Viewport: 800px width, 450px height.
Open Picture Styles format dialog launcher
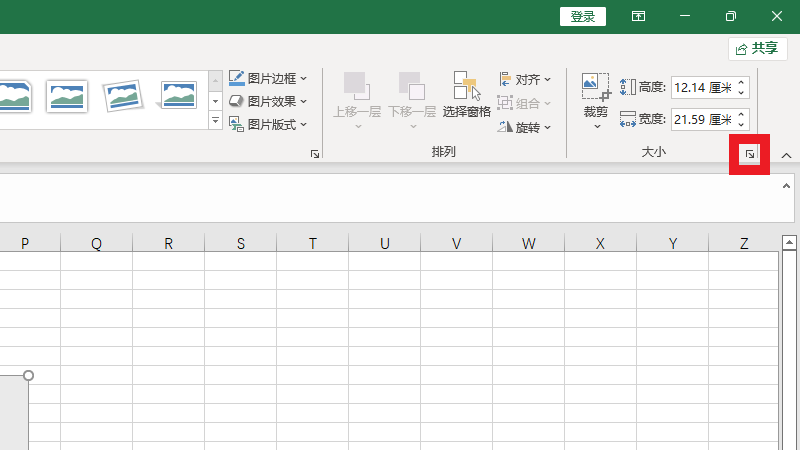315,154
